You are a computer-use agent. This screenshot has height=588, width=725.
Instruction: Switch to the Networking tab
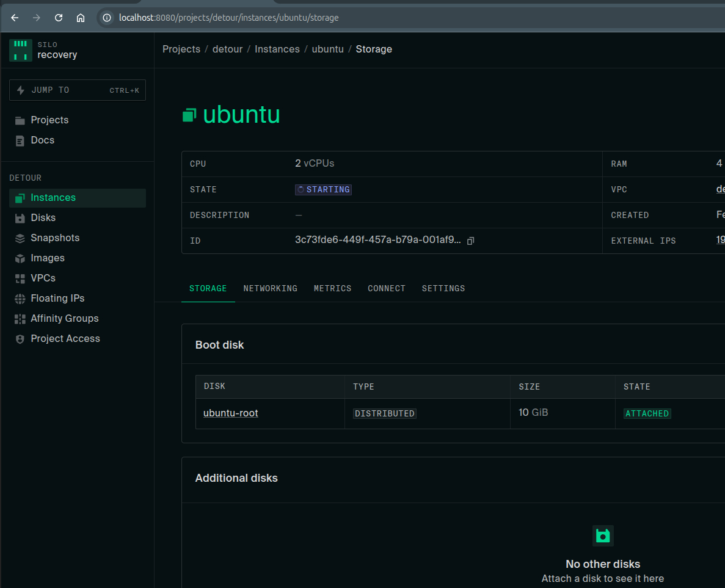click(270, 288)
